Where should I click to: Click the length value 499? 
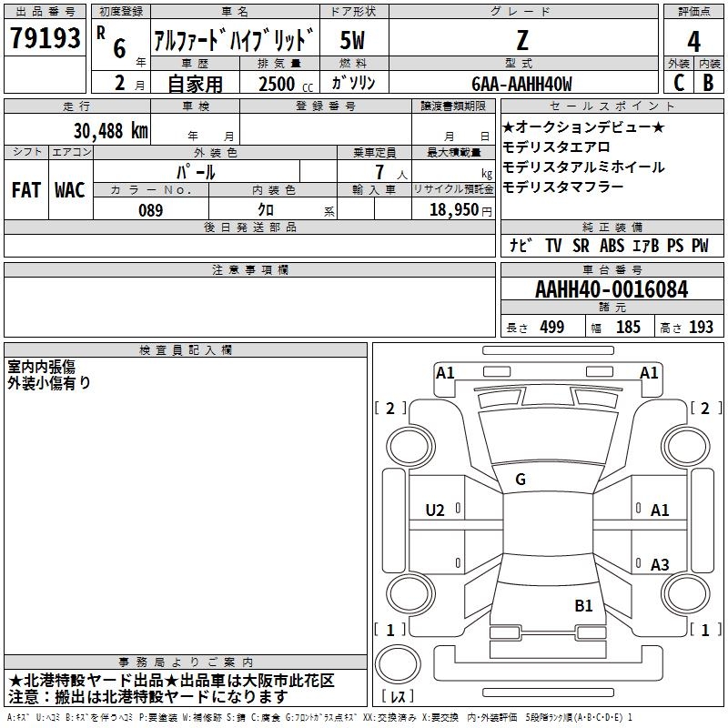(552, 327)
